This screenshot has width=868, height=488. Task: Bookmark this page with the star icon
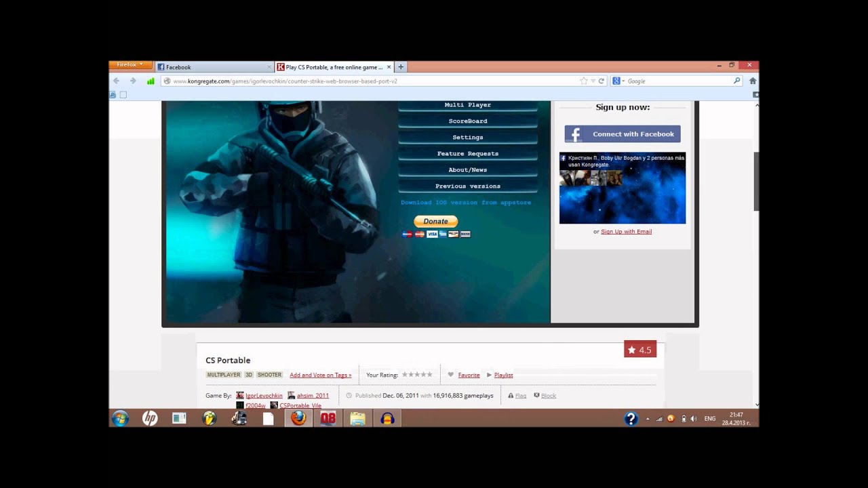(583, 81)
